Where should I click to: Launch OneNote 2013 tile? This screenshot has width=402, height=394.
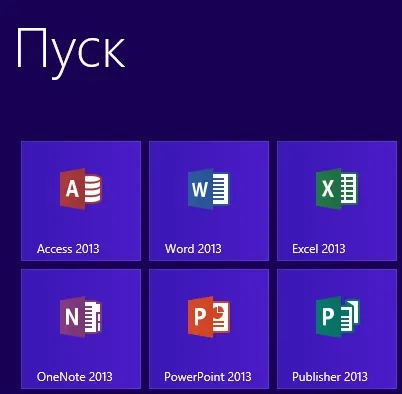[81, 329]
